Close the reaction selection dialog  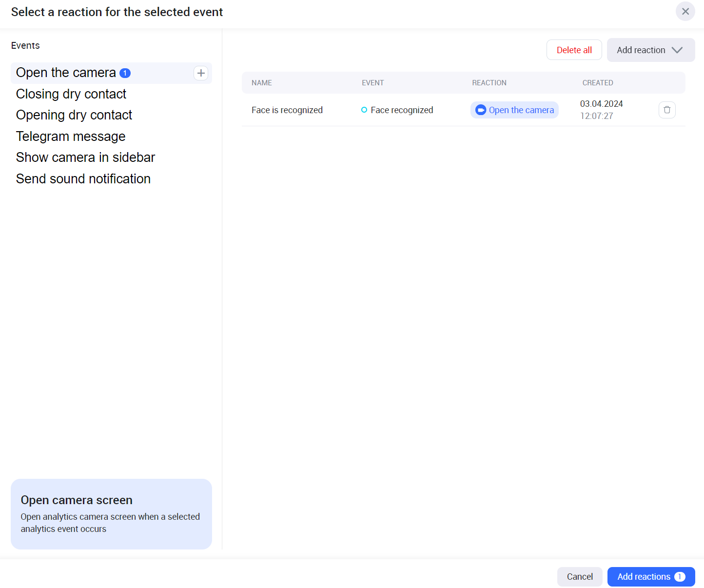pyautogui.click(x=685, y=11)
